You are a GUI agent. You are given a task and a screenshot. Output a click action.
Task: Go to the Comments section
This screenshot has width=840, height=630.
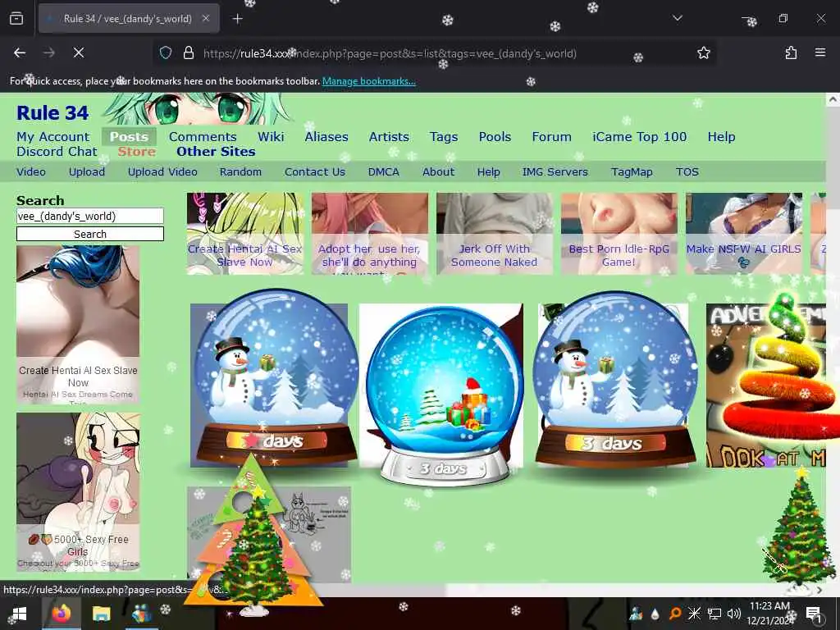point(203,137)
